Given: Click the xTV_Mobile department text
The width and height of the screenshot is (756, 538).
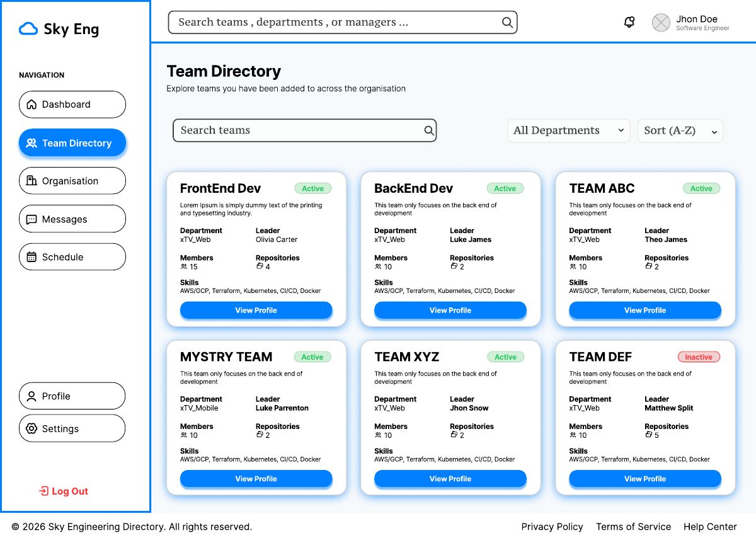Looking at the screenshot, I should pos(199,408).
